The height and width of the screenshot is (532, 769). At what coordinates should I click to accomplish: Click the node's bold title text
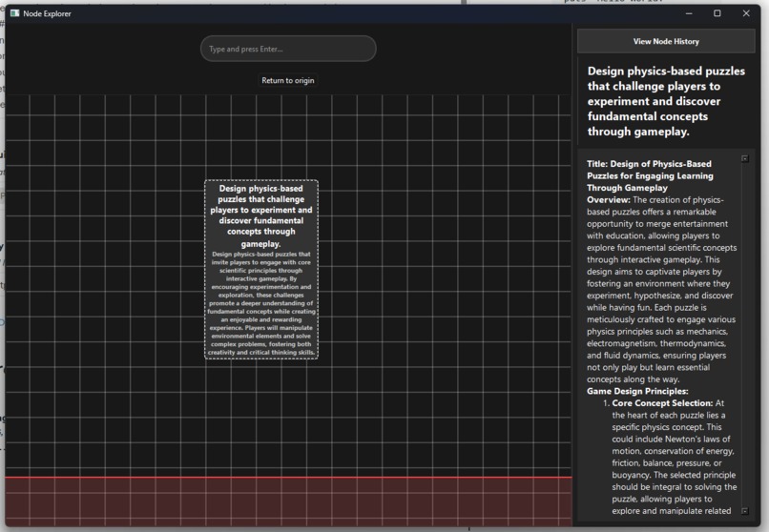[x=261, y=216]
